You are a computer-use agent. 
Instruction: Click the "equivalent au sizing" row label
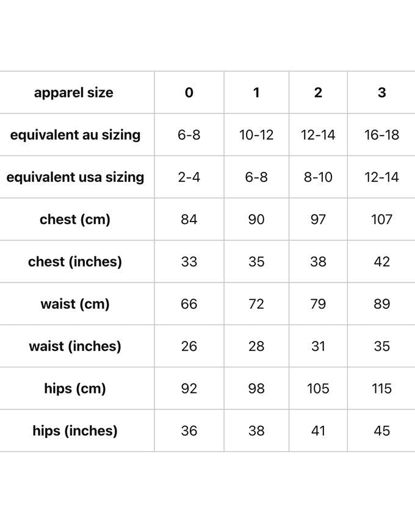(75, 135)
